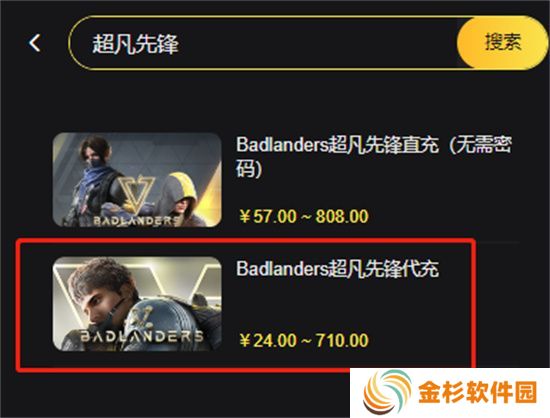550x418 pixels.
Task: Click the ¥24.00 ~ 710.00 price
Action: [304, 340]
